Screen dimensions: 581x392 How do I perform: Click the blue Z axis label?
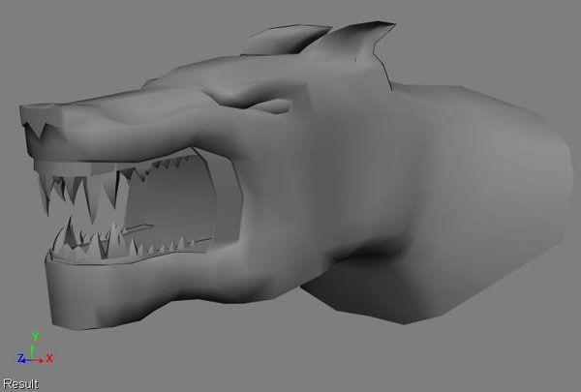tap(20, 358)
